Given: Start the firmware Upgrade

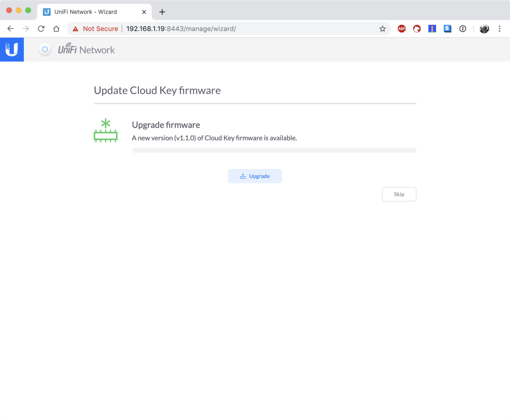Looking at the screenshot, I should 255,176.
